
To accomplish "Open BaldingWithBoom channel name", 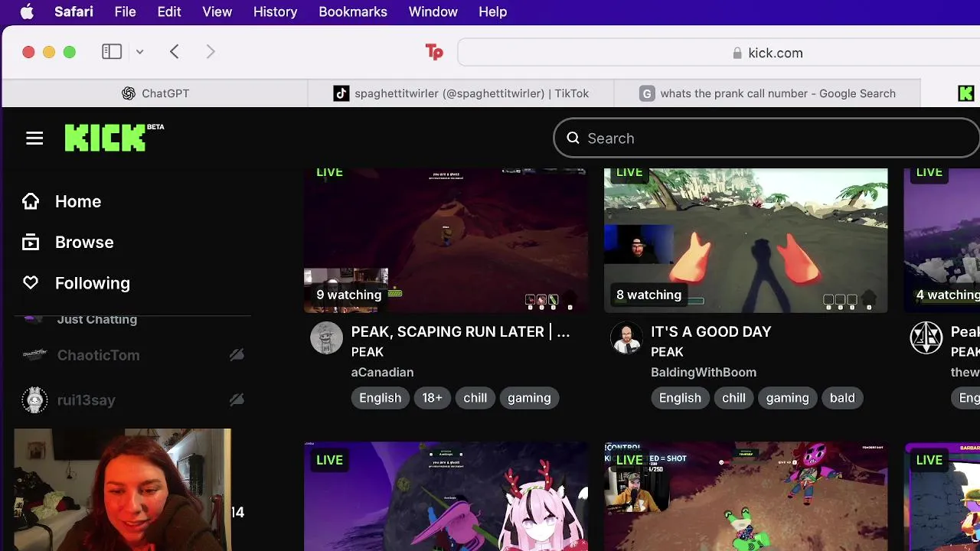I will pos(704,372).
